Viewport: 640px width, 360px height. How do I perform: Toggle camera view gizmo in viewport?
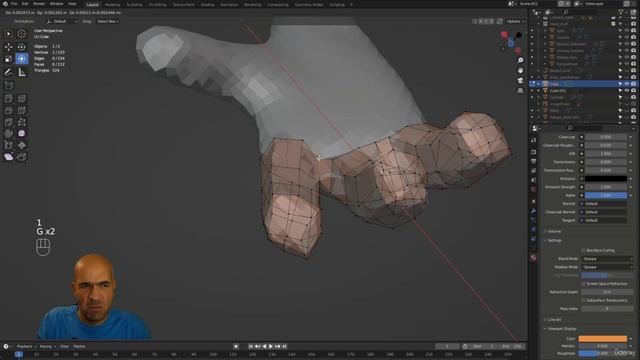coord(520,80)
